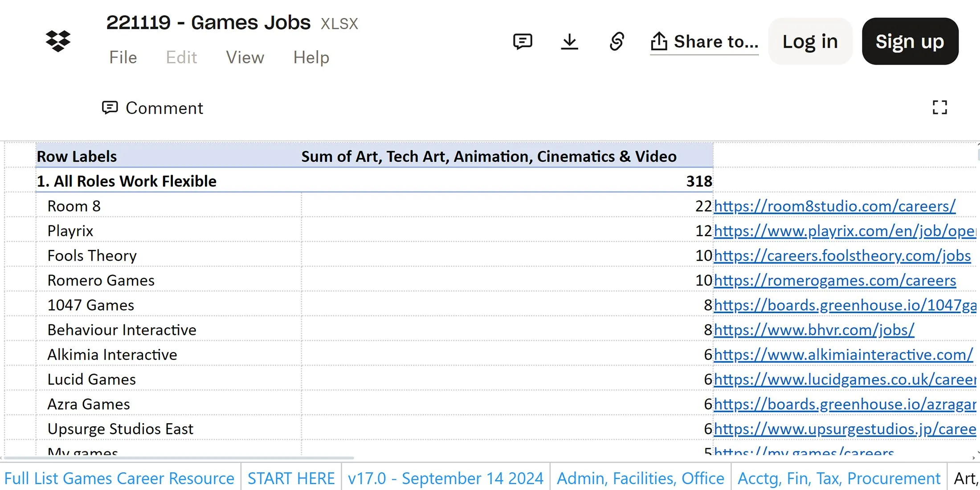The image size is (980, 490).
Task: Visit the www.bhvr.com/jobs link
Action: [x=814, y=330]
